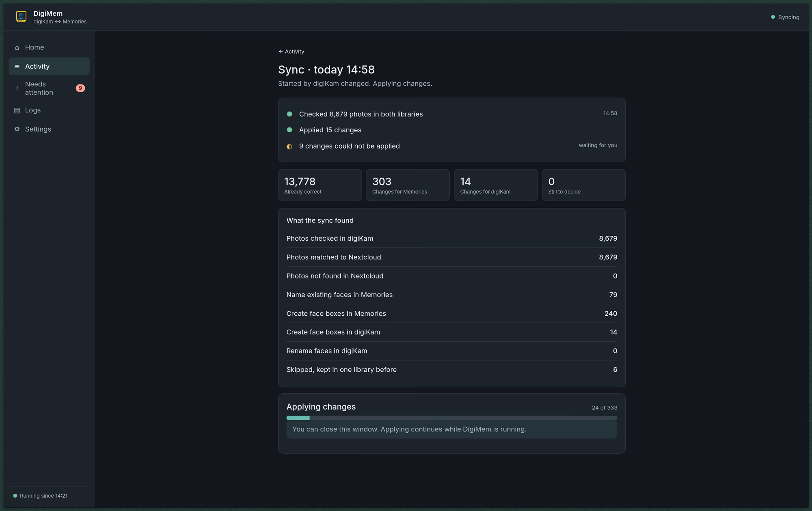
Task: Click the Syncing status label
Action: click(x=788, y=17)
